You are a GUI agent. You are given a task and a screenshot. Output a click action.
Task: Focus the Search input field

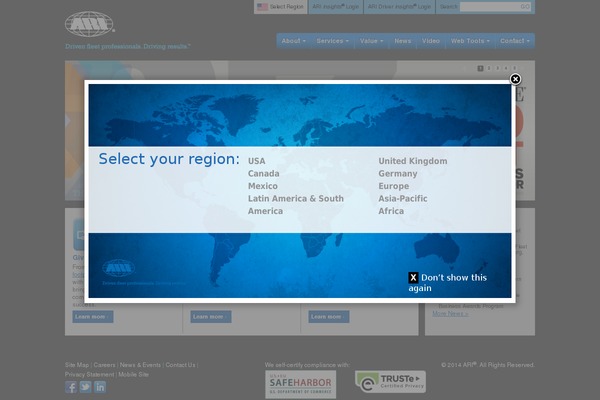click(x=490, y=7)
